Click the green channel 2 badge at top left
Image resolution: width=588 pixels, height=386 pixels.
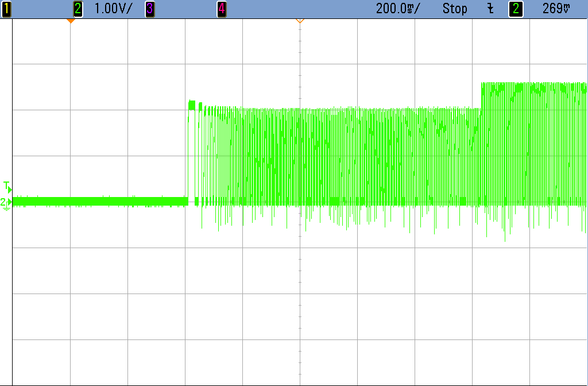pyautogui.click(x=78, y=9)
